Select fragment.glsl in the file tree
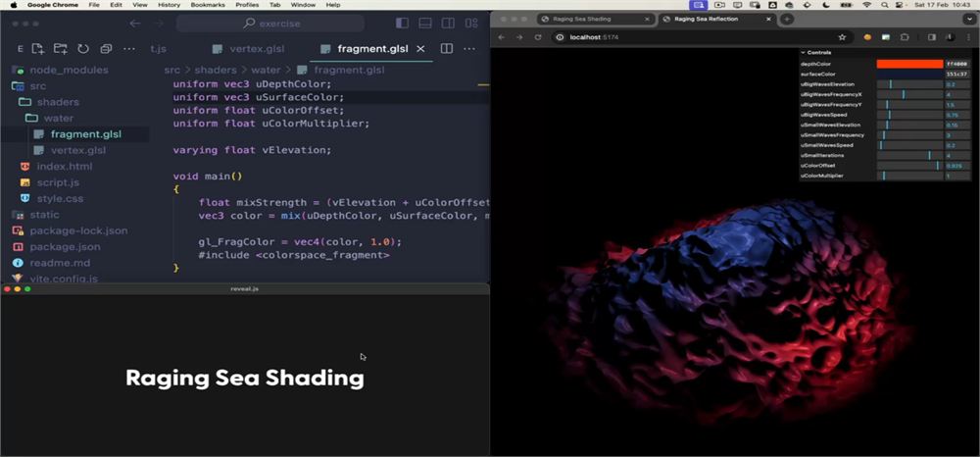 point(86,133)
